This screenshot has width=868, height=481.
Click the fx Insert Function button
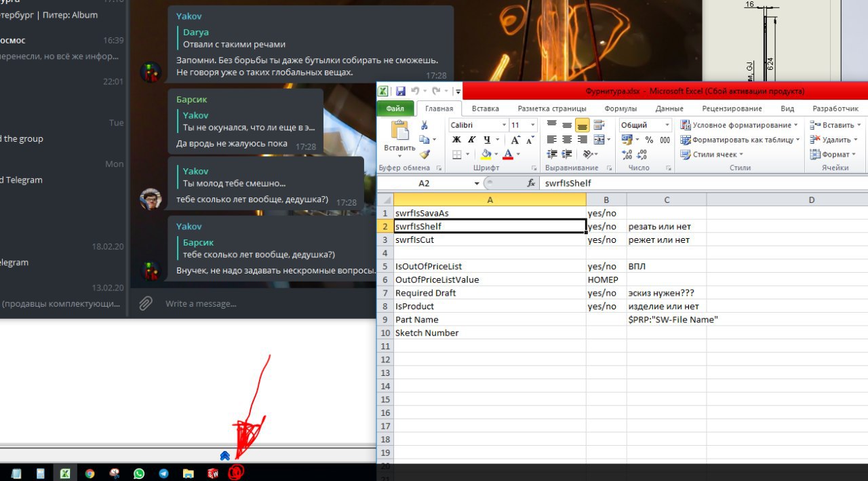tap(531, 183)
